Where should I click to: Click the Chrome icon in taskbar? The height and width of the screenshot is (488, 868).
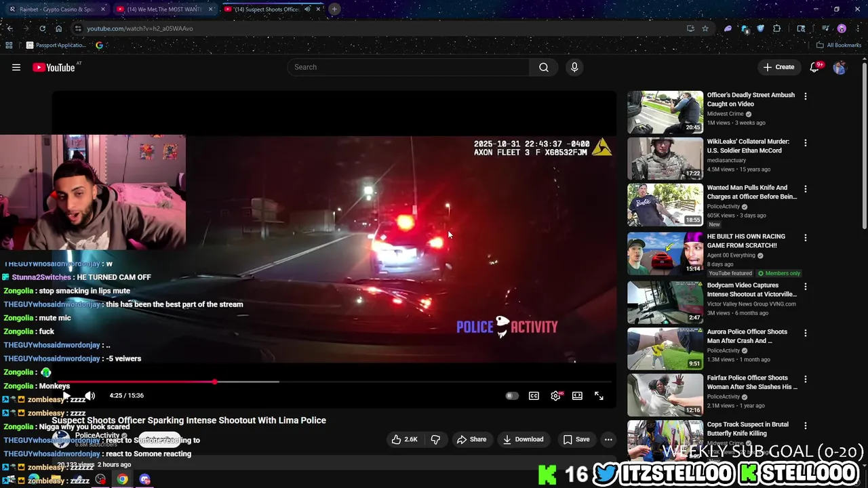coord(122,479)
